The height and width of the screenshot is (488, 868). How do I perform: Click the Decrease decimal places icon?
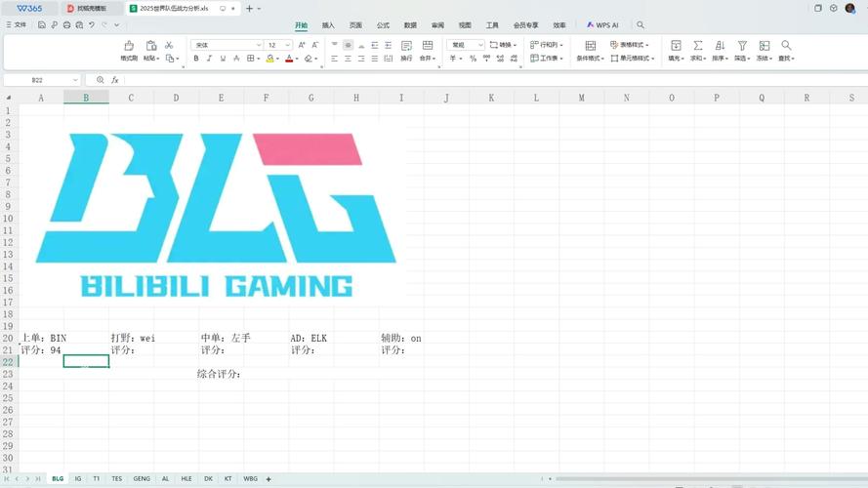514,59
